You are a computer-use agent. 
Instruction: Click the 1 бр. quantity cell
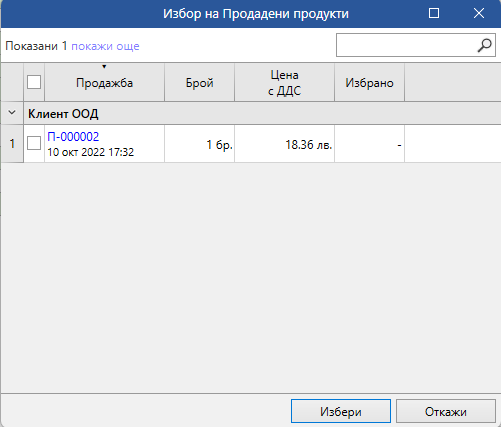click(x=199, y=144)
